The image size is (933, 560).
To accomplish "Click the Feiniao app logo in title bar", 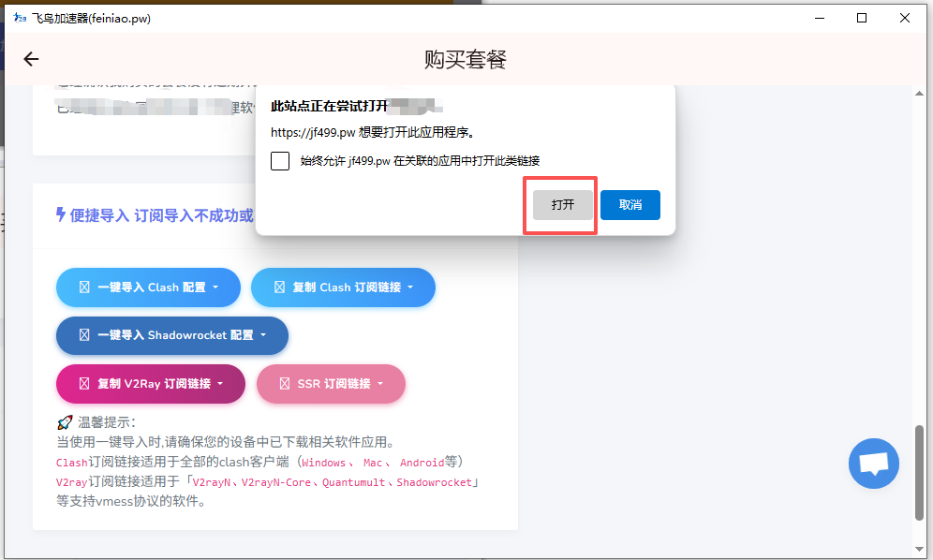I will pos(20,18).
